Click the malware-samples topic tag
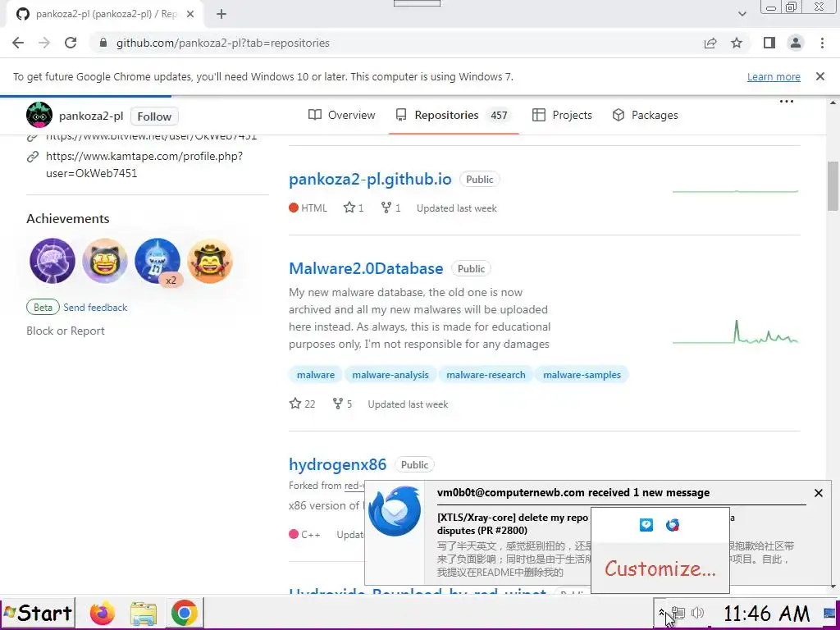The height and width of the screenshot is (630, 840). coord(582,375)
